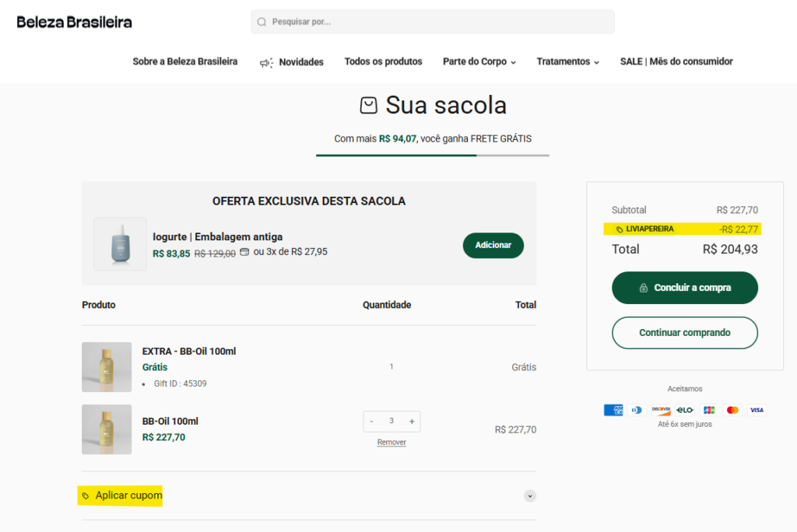Viewport: 797px width, 532px height.
Task: Increase BB-Oil quantity with plus stepper
Action: [412, 421]
